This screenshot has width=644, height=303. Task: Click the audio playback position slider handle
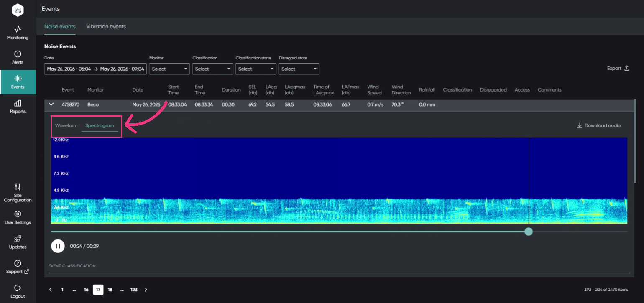click(529, 232)
